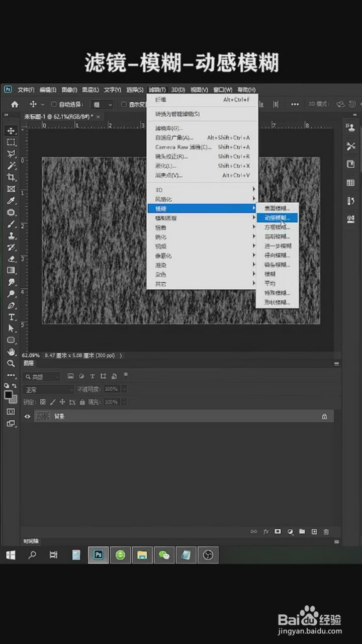The image size is (362, 644).
Task: Select the Eraser tool
Action: click(x=11, y=259)
